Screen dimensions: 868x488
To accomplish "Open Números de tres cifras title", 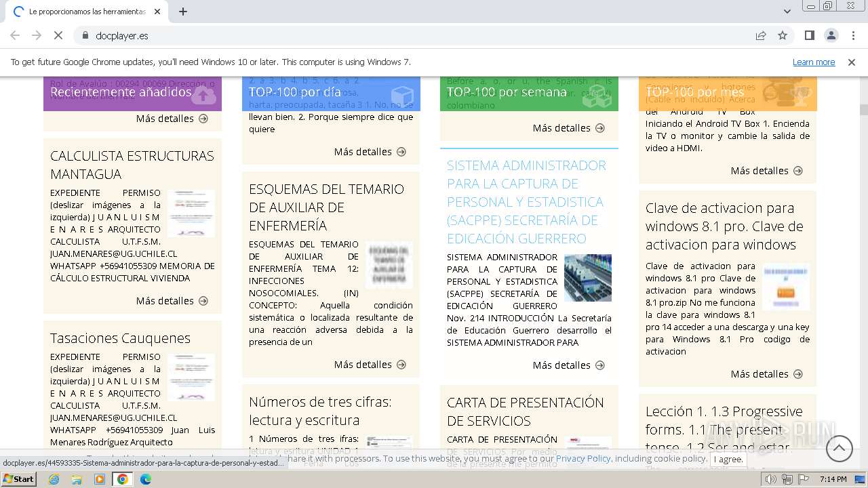I will tap(320, 411).
